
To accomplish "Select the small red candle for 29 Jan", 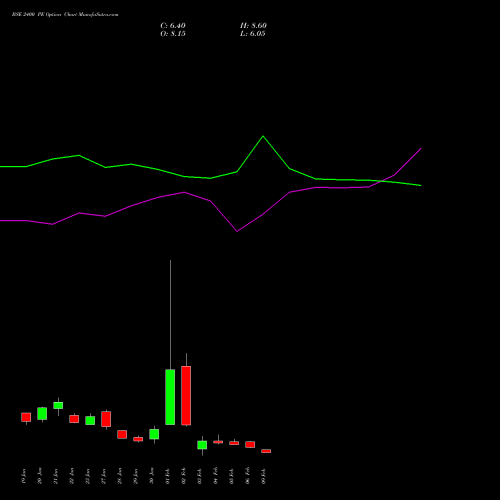I will coord(138,439).
